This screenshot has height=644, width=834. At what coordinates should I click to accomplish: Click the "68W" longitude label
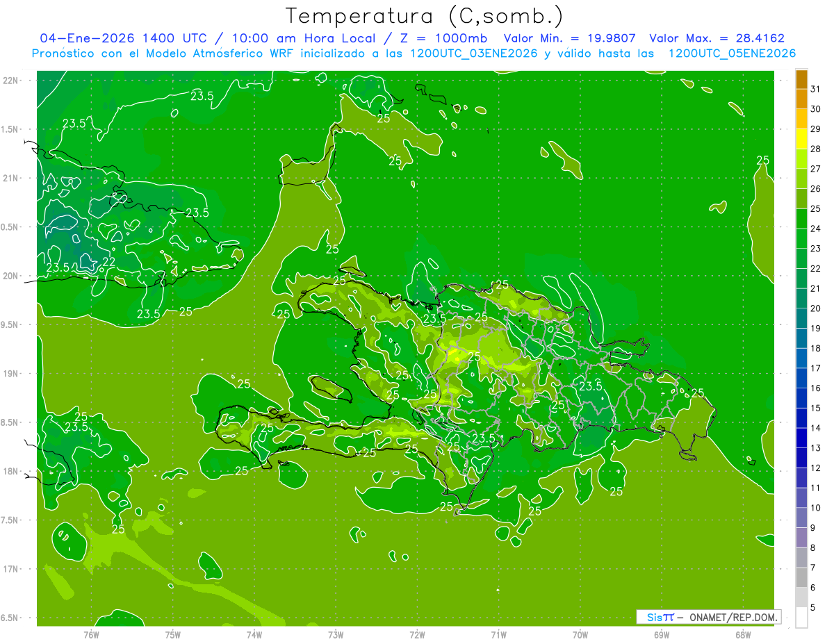[x=743, y=634]
